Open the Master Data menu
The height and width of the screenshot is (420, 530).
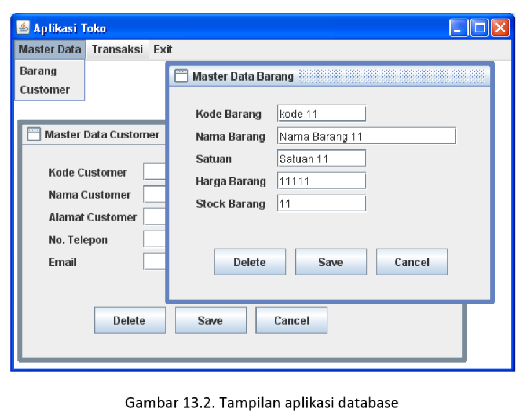coord(49,49)
